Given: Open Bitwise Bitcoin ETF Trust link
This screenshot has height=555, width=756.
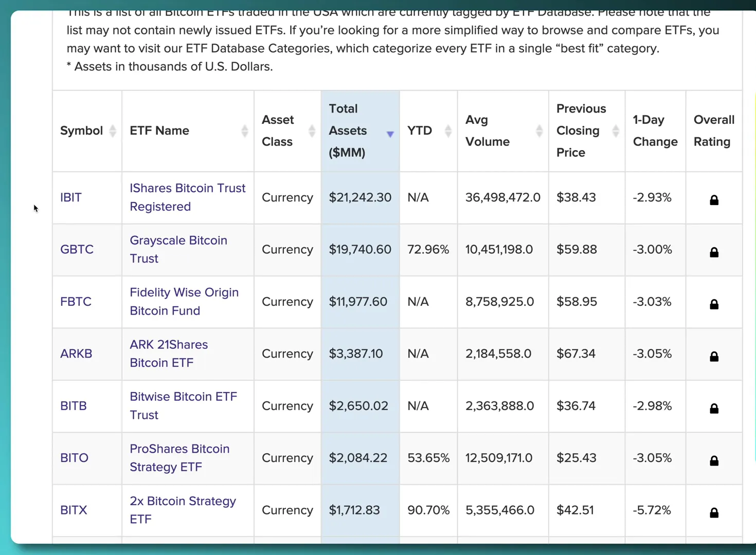Looking at the screenshot, I should (x=184, y=406).
